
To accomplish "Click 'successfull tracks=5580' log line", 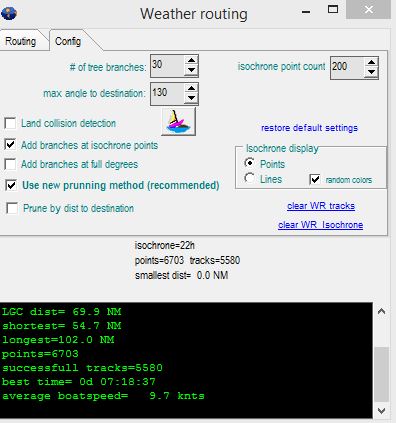I will [x=82, y=368].
